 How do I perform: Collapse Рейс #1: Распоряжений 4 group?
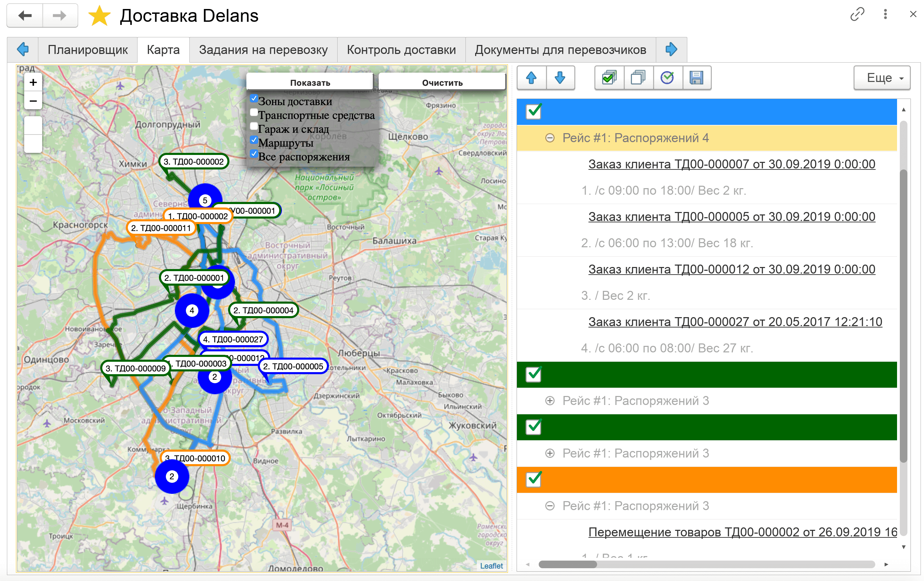(549, 138)
